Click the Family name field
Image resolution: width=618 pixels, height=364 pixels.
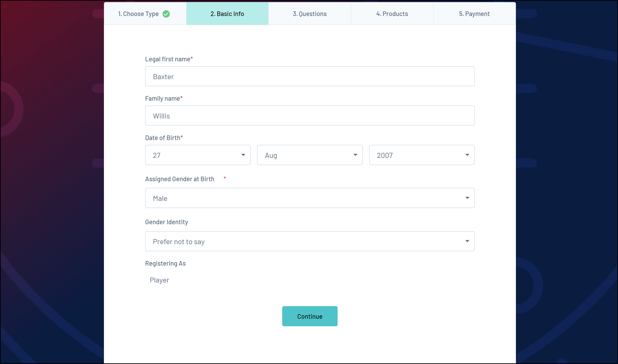click(310, 116)
